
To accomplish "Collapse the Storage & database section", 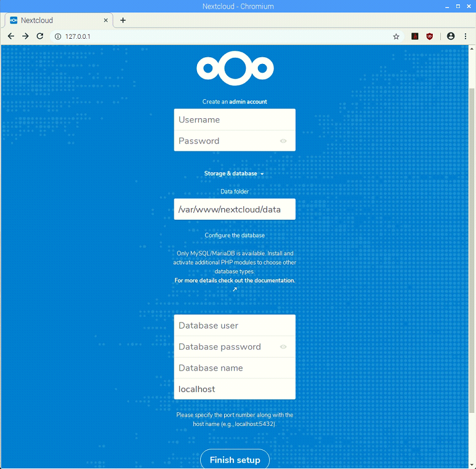I will pyautogui.click(x=234, y=174).
